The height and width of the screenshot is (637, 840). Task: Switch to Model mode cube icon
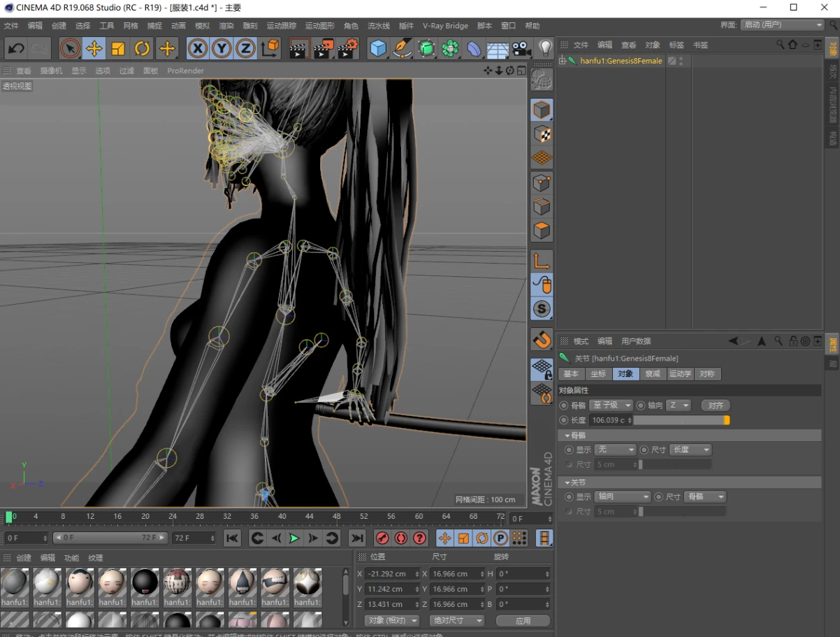tap(542, 110)
